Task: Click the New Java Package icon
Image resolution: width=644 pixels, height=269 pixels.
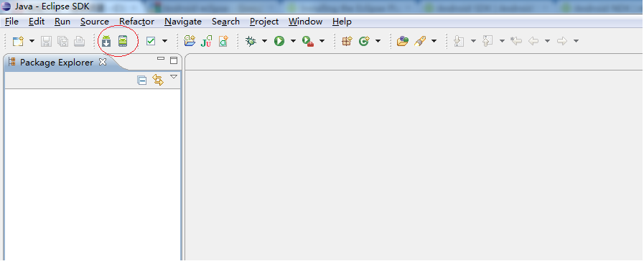Action: coord(347,41)
